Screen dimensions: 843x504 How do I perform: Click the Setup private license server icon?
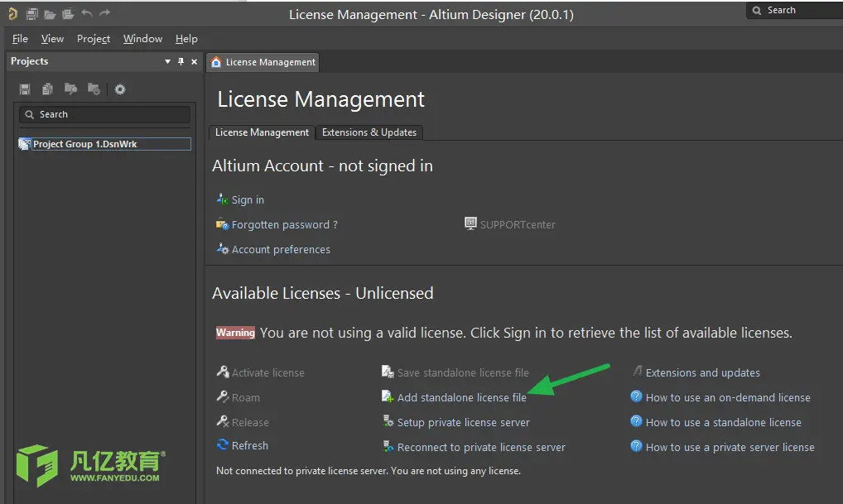tap(388, 420)
